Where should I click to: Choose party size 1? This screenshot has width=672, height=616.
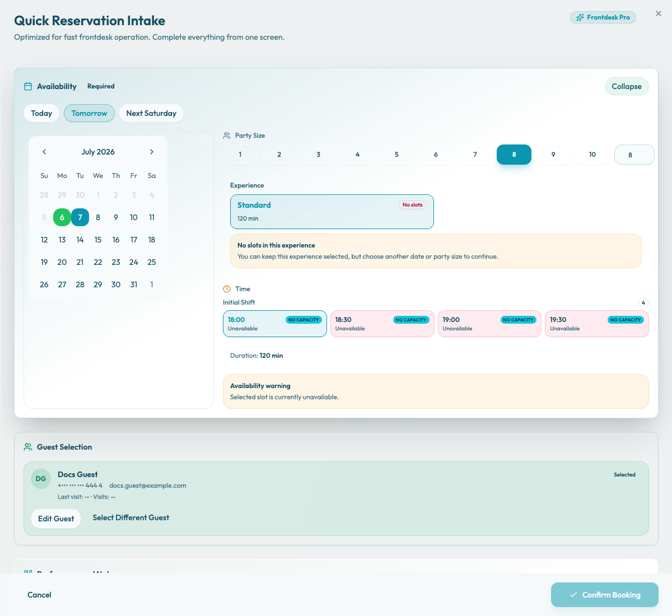point(240,155)
